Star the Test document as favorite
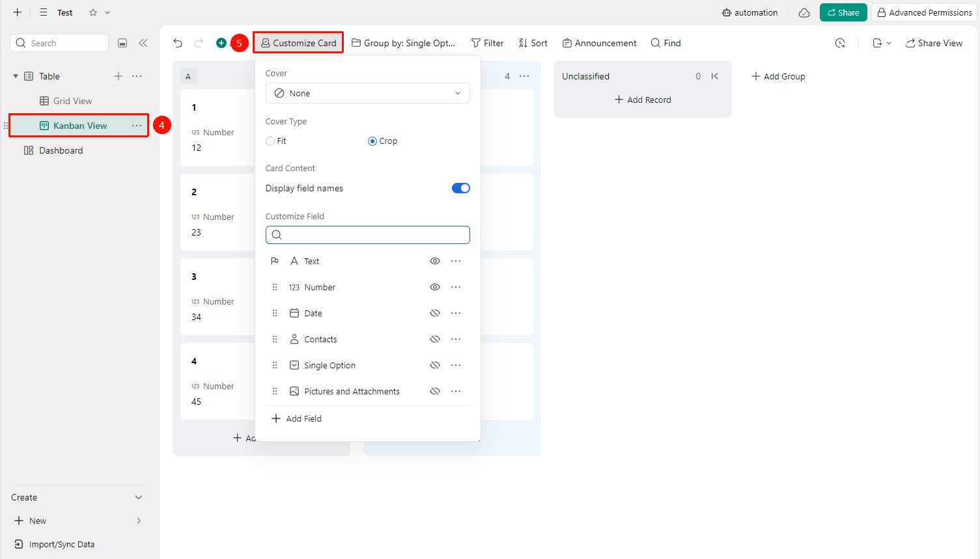This screenshot has width=980, height=559. coord(93,12)
